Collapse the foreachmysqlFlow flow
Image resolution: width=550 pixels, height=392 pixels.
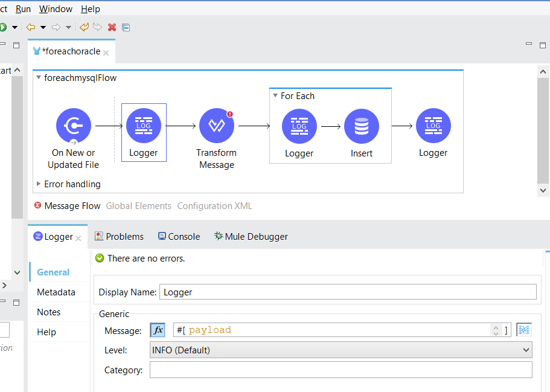point(39,78)
